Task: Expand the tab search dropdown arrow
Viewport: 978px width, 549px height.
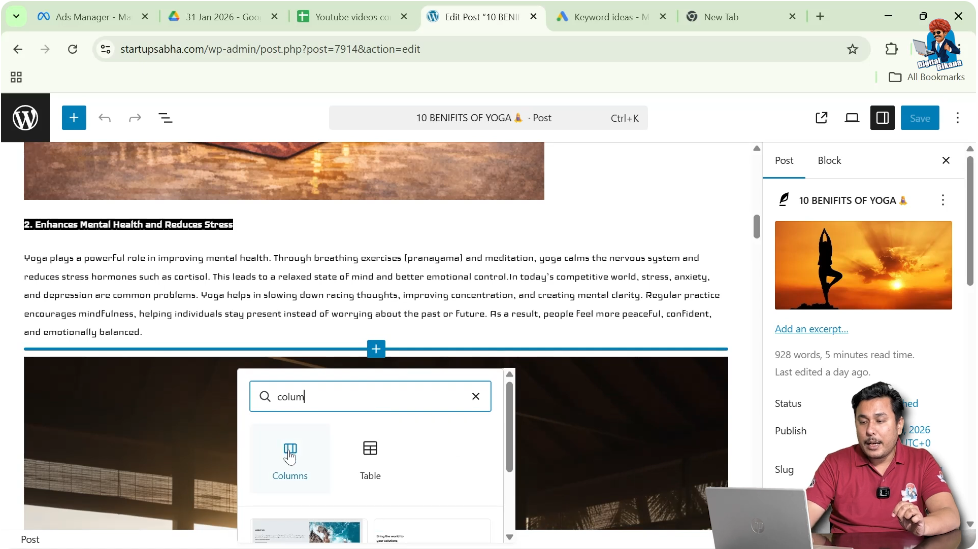Action: click(16, 16)
